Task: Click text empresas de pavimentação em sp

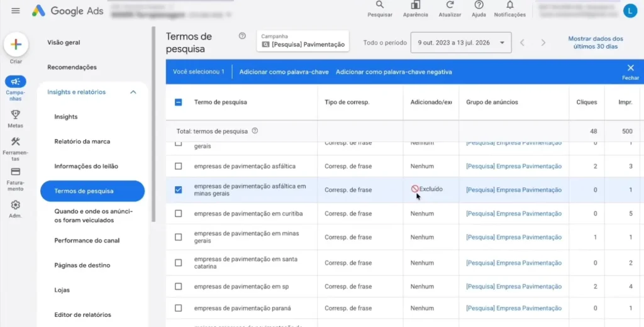Action: point(241,287)
